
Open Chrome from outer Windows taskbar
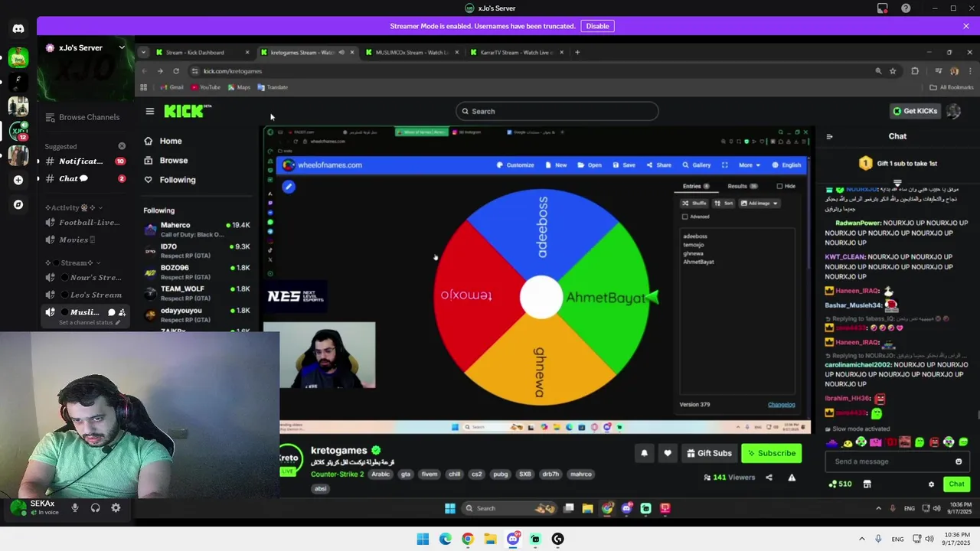click(x=468, y=539)
